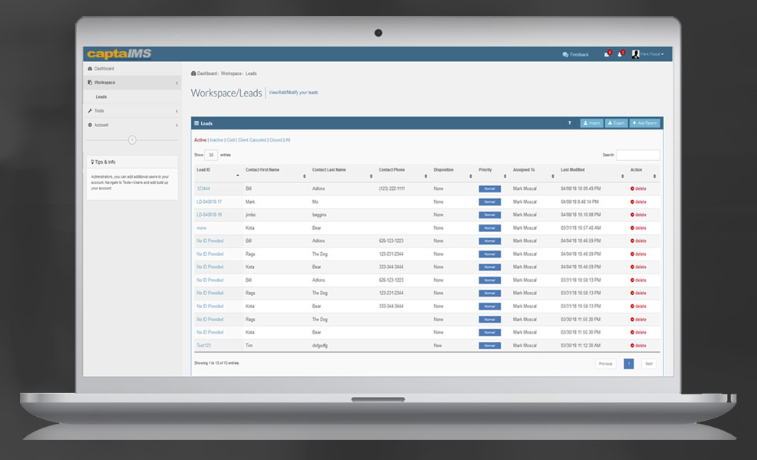This screenshot has width=757, height=460.
Task: Click the user avatar icon
Action: pos(635,54)
